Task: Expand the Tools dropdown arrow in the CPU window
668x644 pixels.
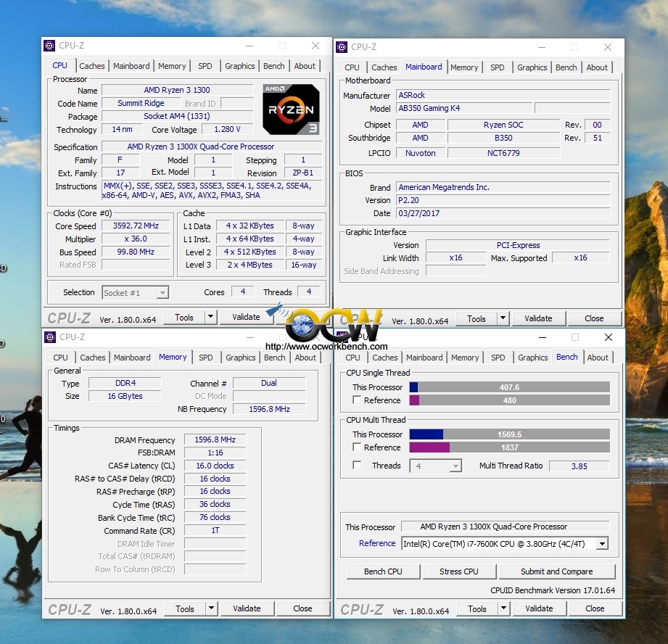Action: (x=210, y=318)
